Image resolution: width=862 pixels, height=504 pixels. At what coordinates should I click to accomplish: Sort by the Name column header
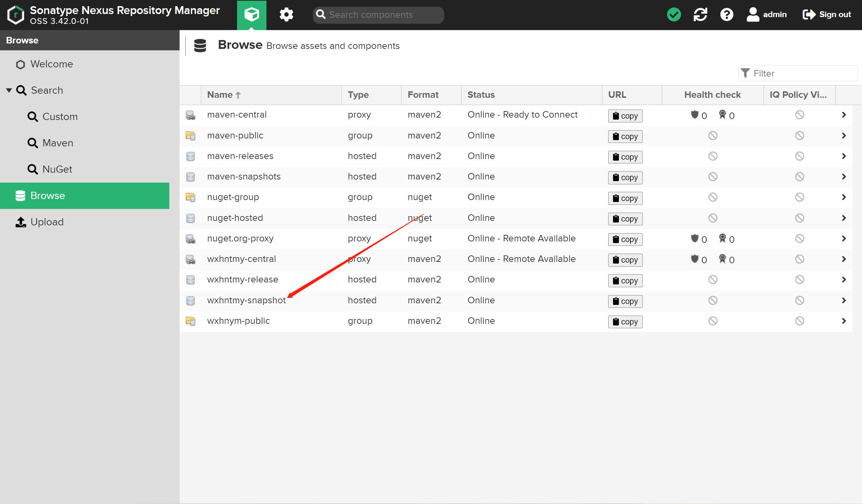click(x=271, y=95)
